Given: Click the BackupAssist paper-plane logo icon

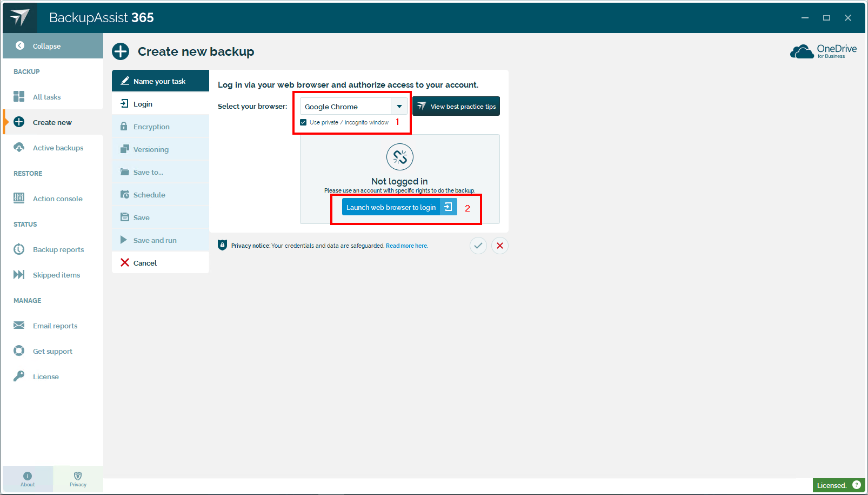Looking at the screenshot, I should (20, 17).
